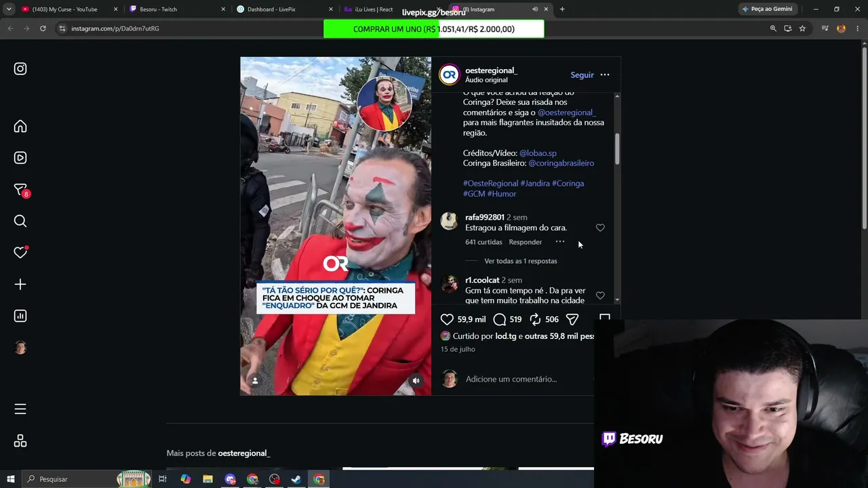Like r1.coolcat's comment
The width and height of the screenshot is (868, 488).
tap(600, 296)
